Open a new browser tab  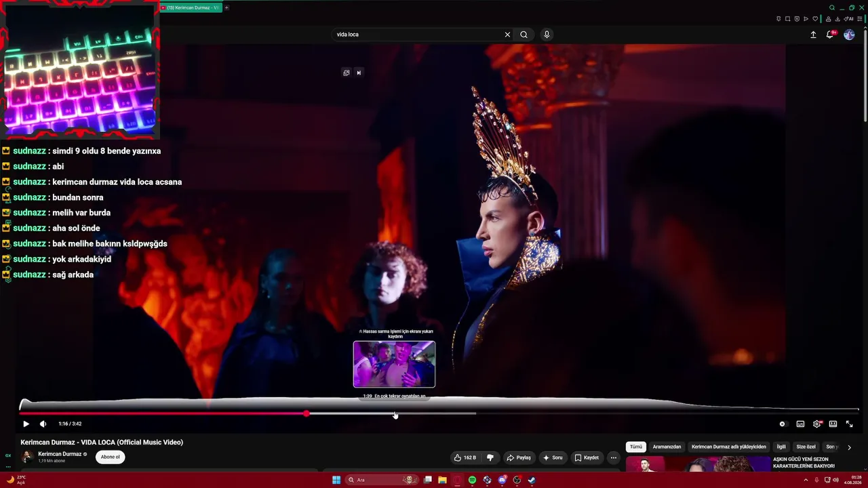tap(226, 7)
